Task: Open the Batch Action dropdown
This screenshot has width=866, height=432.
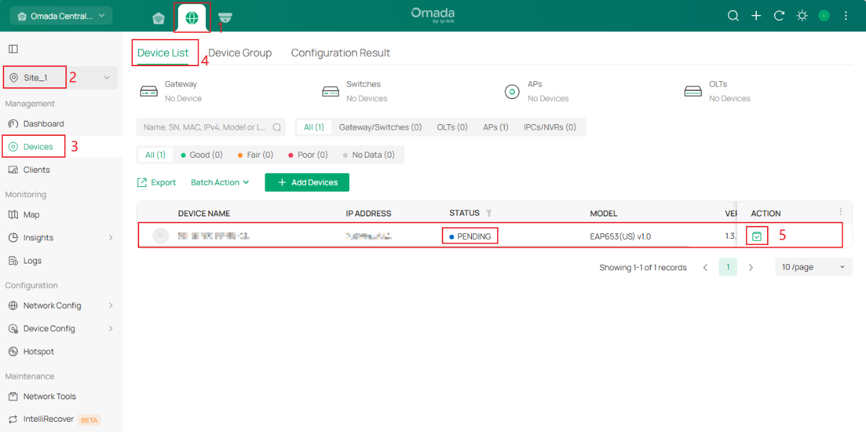Action: 220,182
